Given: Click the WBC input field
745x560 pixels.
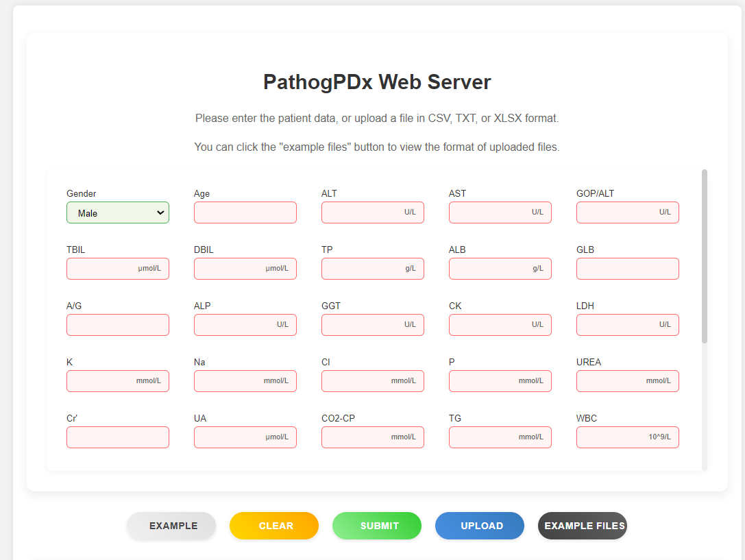Looking at the screenshot, I should 627,437.
